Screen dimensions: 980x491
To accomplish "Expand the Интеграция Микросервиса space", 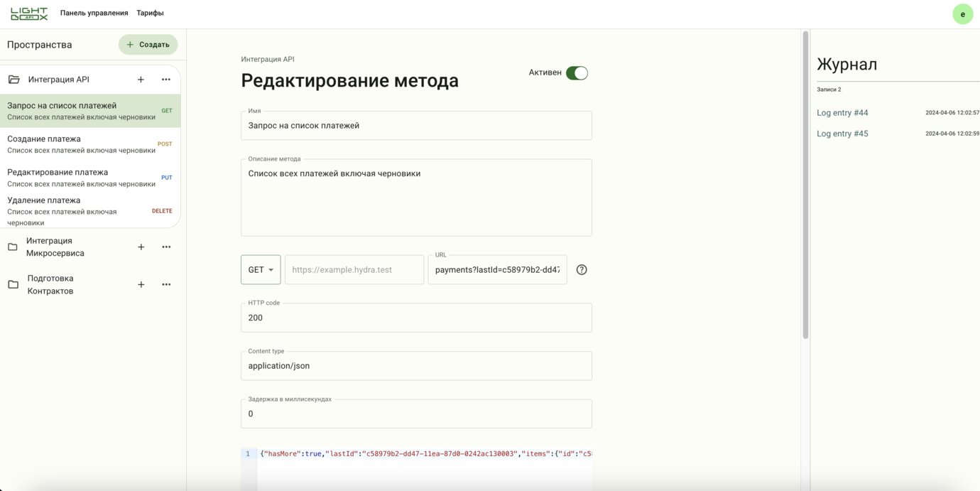I will [x=55, y=247].
